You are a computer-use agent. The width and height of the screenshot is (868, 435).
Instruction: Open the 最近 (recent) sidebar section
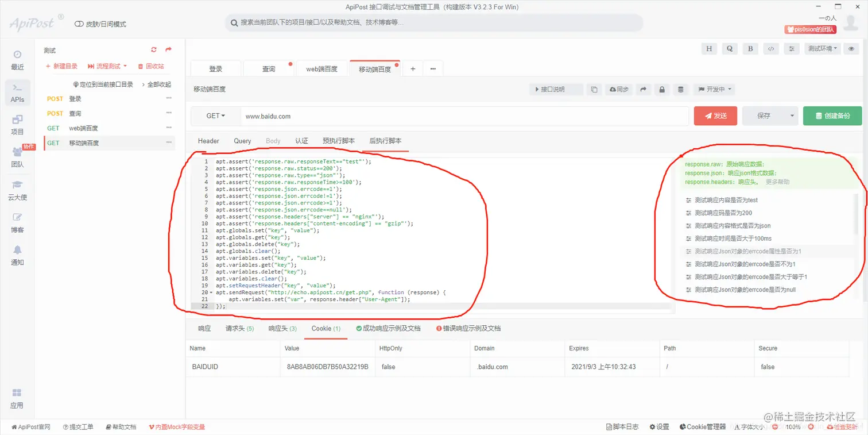[17, 60]
